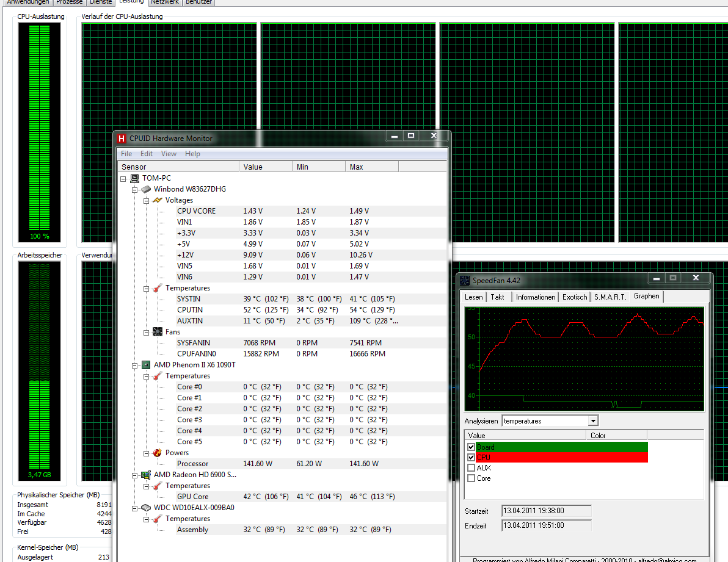
Task: Click the Voltages lightning icon
Action: pos(158,200)
